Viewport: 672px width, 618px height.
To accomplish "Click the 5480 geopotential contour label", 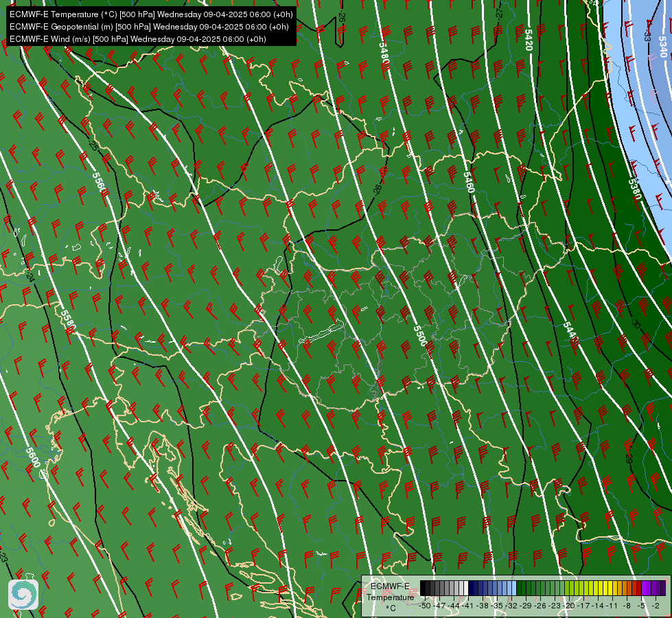I will [384, 52].
